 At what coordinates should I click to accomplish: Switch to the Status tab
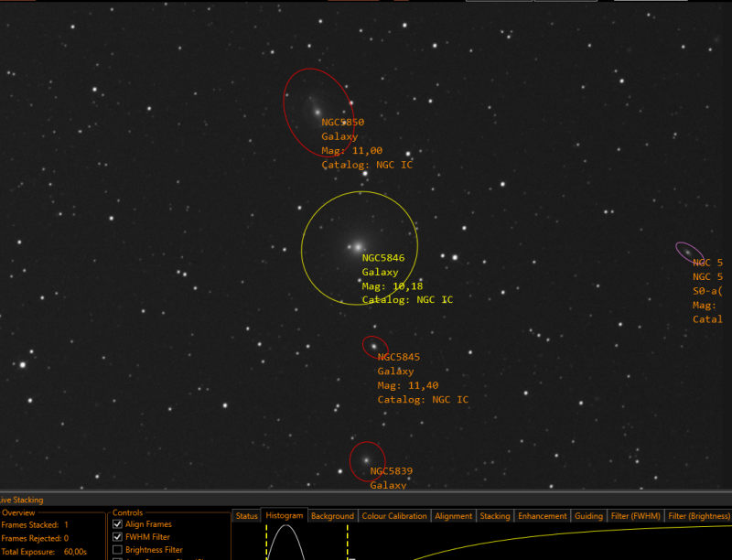(246, 516)
